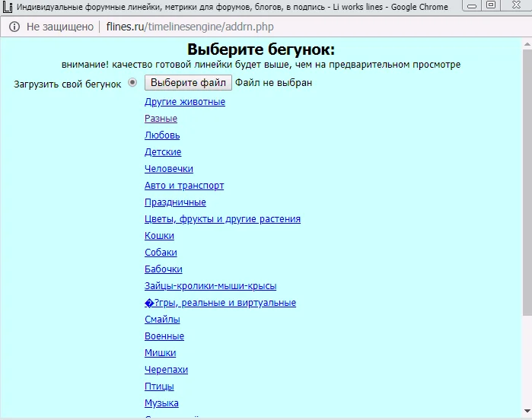
Task: Open the 'Птицы' category link
Action: point(159,387)
